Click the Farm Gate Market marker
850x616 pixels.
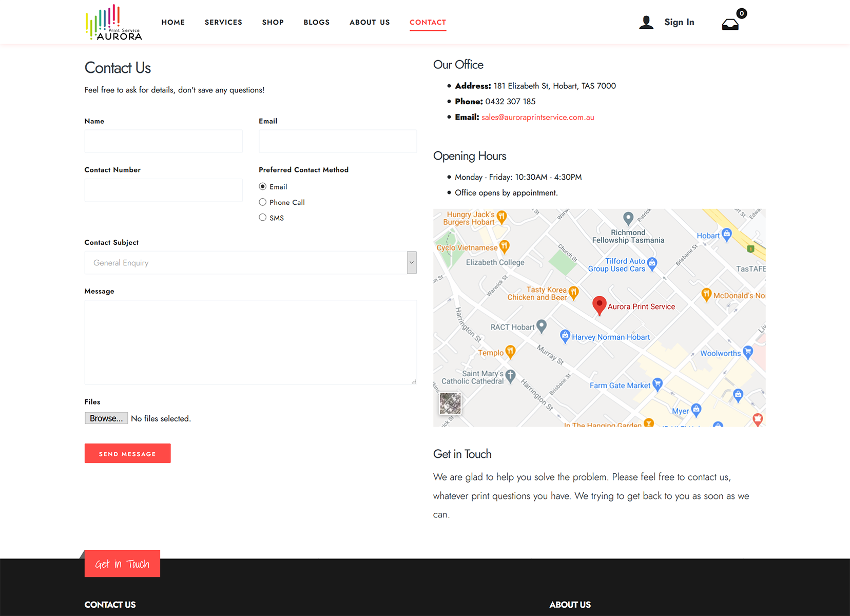point(657,384)
